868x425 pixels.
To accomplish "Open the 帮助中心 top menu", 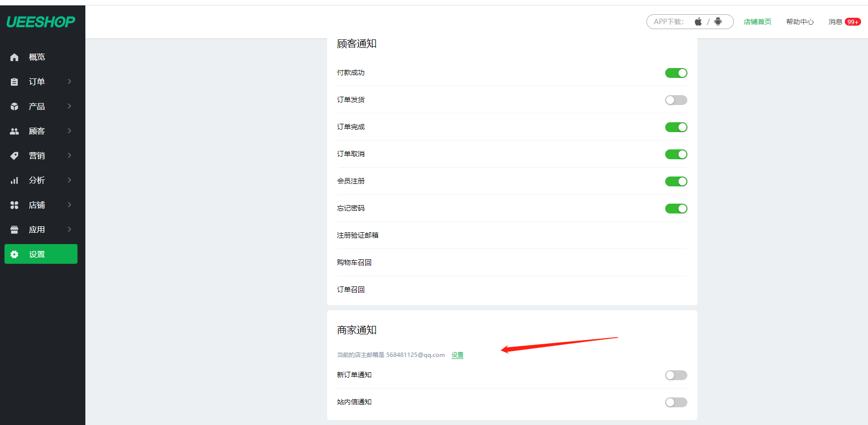I will 799,22.
